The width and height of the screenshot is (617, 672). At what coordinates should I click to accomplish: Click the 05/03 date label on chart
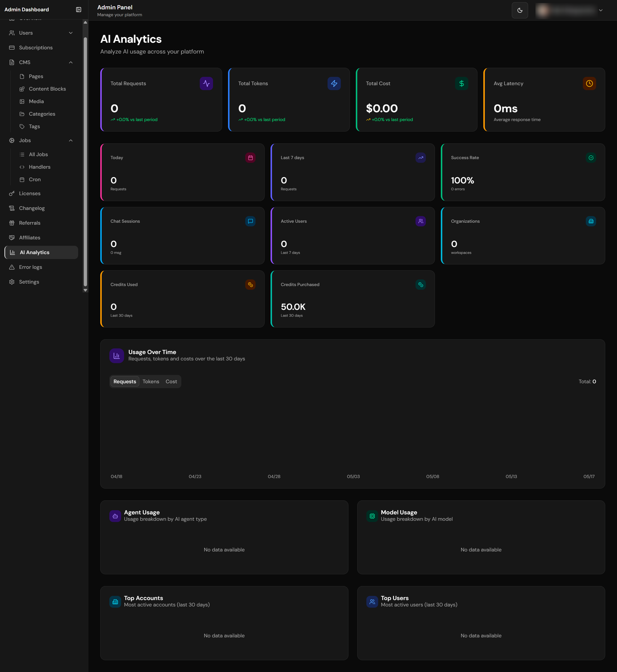[x=353, y=477]
